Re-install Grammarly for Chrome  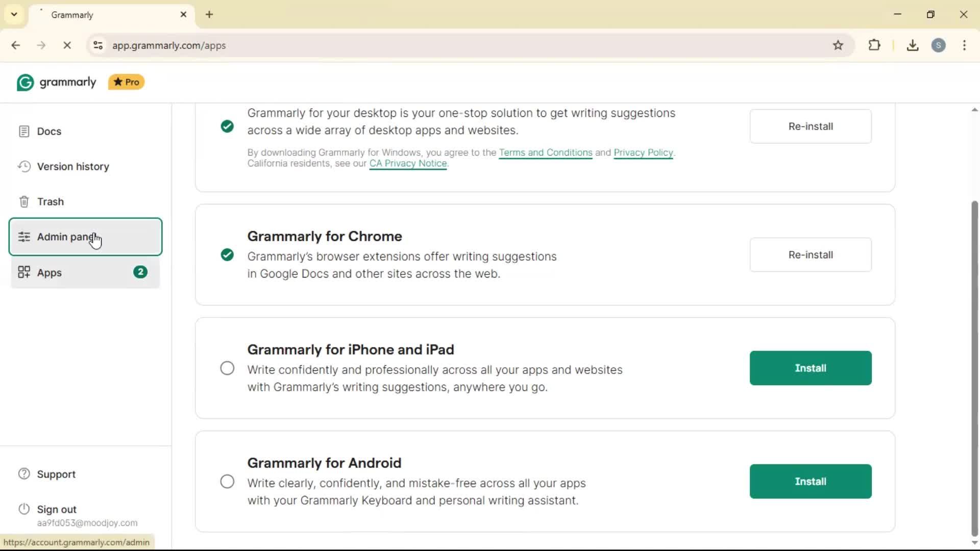pyautogui.click(x=810, y=255)
